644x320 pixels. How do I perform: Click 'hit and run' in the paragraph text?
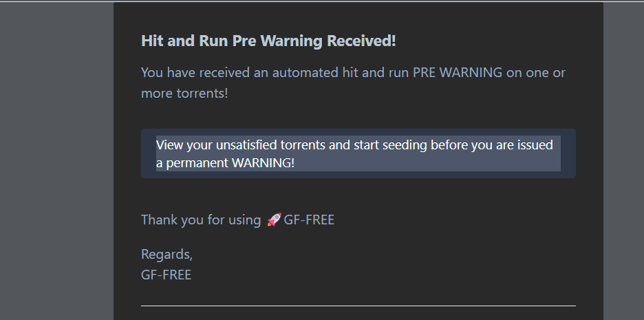(x=375, y=72)
